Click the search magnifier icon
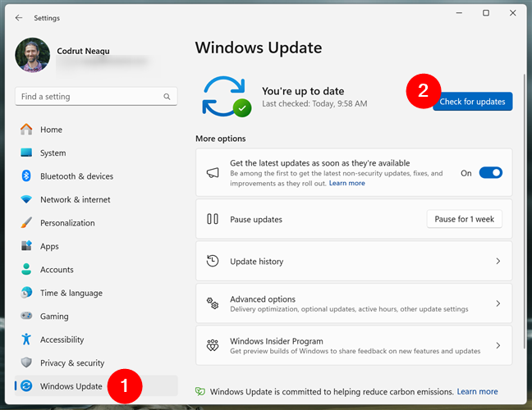The image size is (532, 410). pos(167,97)
